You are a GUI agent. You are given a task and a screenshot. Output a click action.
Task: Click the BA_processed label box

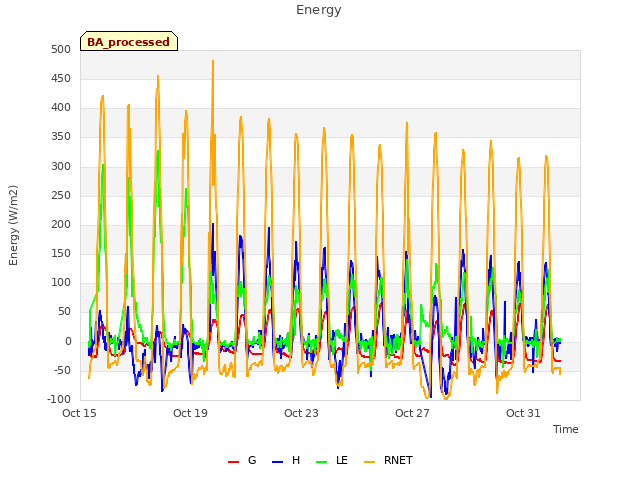pyautogui.click(x=129, y=41)
